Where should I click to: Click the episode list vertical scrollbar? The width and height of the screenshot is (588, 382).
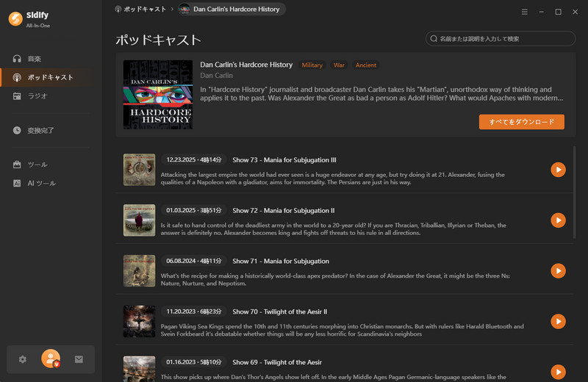574,191
